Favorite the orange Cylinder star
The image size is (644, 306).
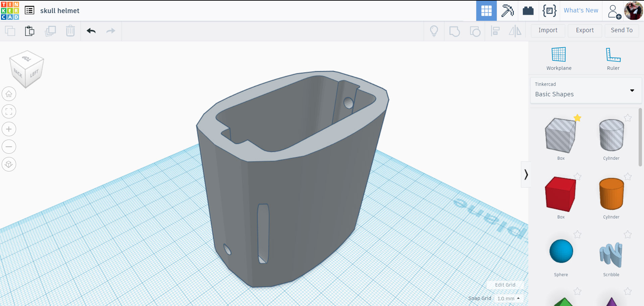628,176
